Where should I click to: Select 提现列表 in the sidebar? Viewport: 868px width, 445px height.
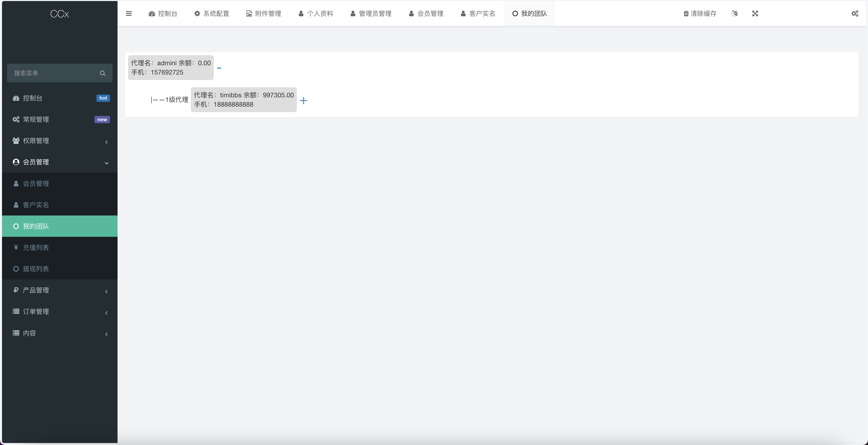[35, 269]
